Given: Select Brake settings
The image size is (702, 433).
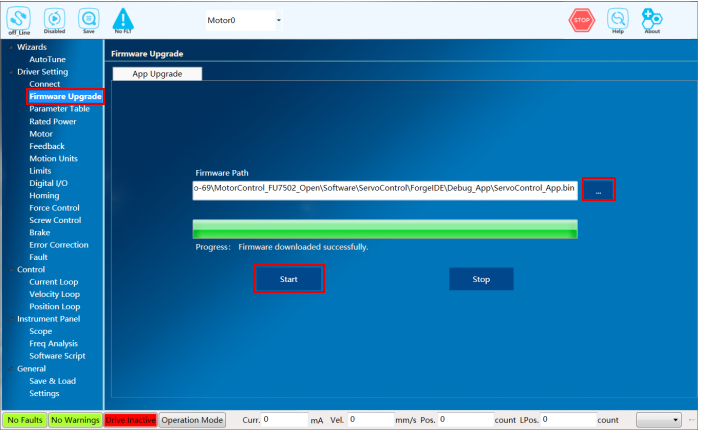Looking at the screenshot, I should coord(40,233).
